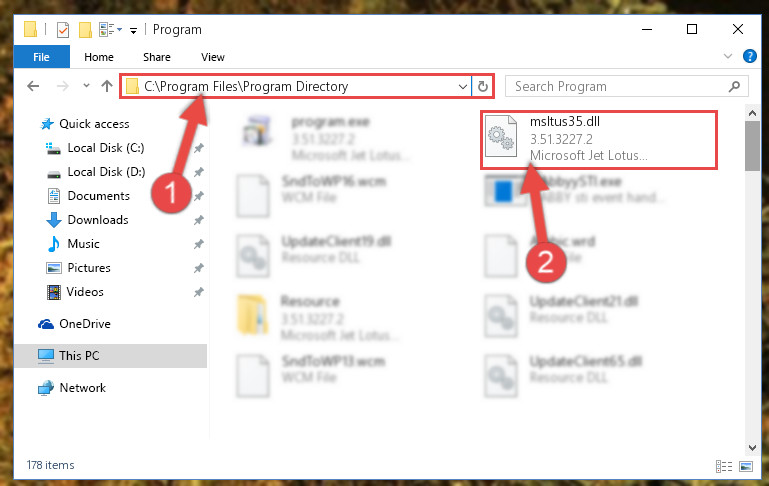Open the File menu
The width and height of the screenshot is (769, 486).
coord(42,57)
